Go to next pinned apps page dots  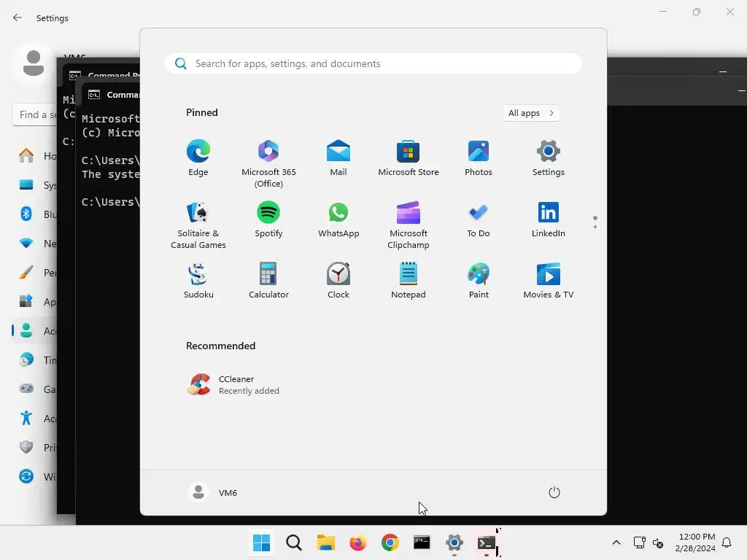coord(595,222)
